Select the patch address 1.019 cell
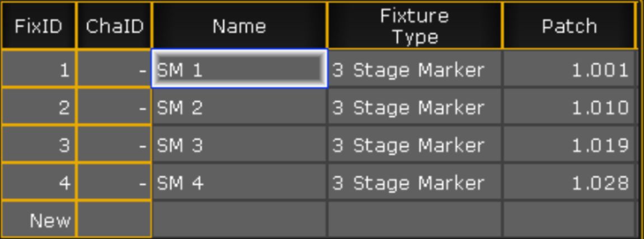This screenshot has width=644, height=239. [569, 145]
